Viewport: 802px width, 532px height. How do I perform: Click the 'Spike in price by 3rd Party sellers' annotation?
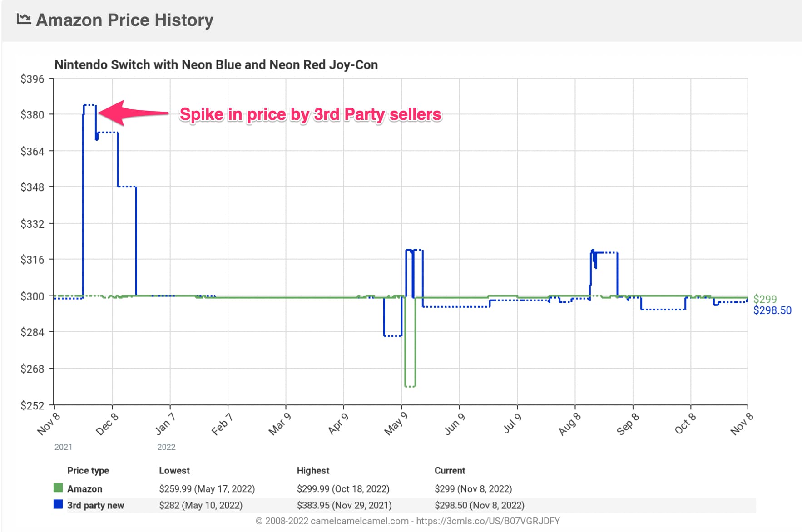coord(310,114)
